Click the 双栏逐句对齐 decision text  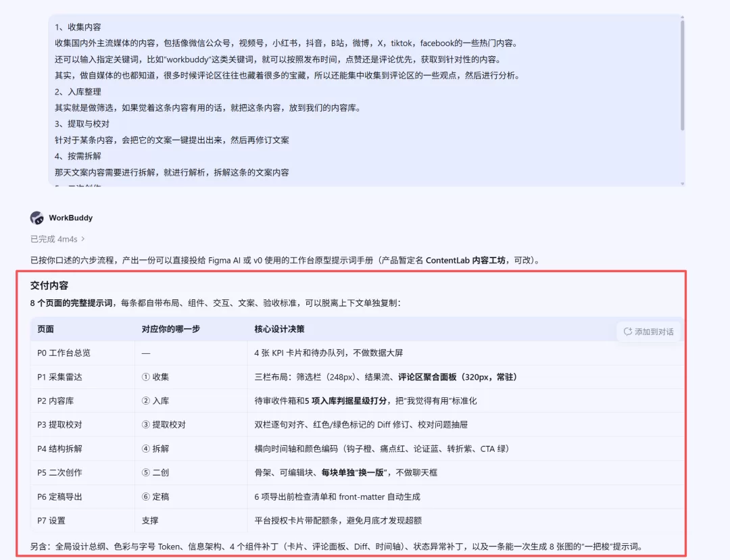click(361, 425)
